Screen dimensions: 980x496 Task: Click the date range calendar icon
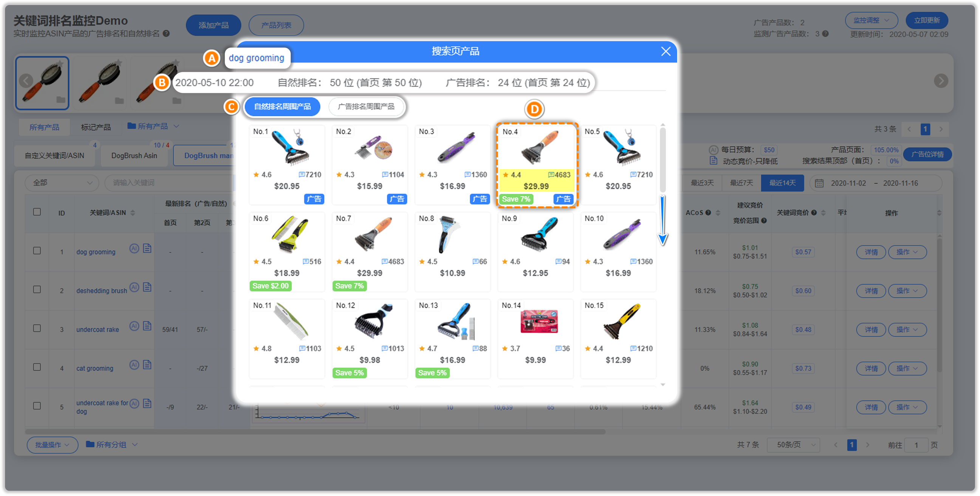pyautogui.click(x=819, y=183)
